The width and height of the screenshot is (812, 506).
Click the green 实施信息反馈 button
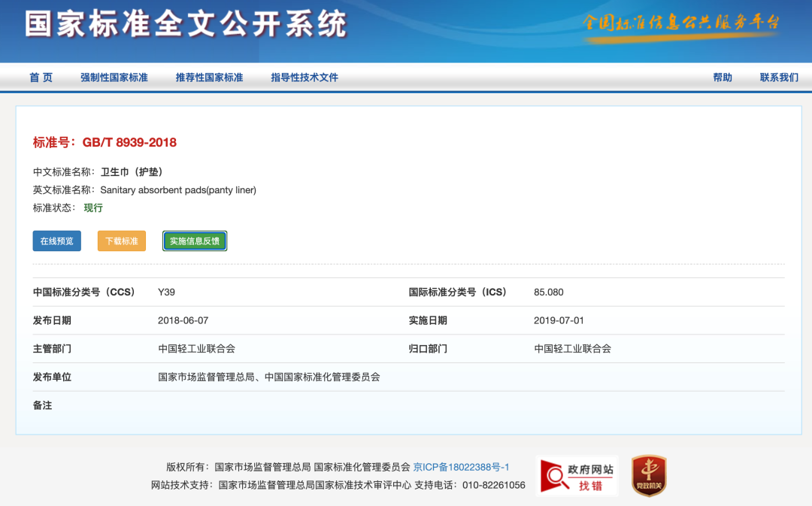[x=195, y=241]
